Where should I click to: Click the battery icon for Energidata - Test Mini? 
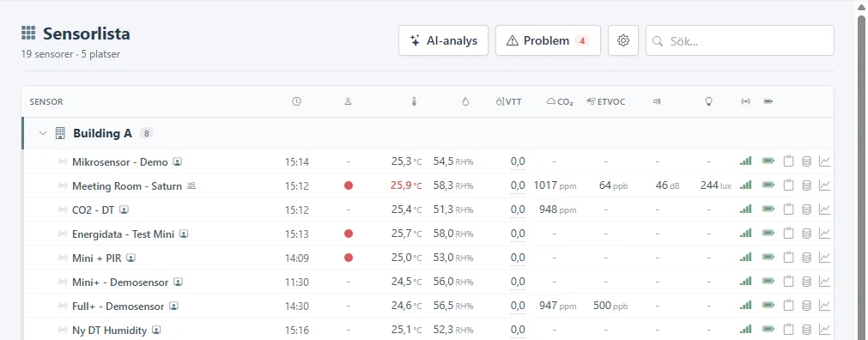click(x=768, y=234)
